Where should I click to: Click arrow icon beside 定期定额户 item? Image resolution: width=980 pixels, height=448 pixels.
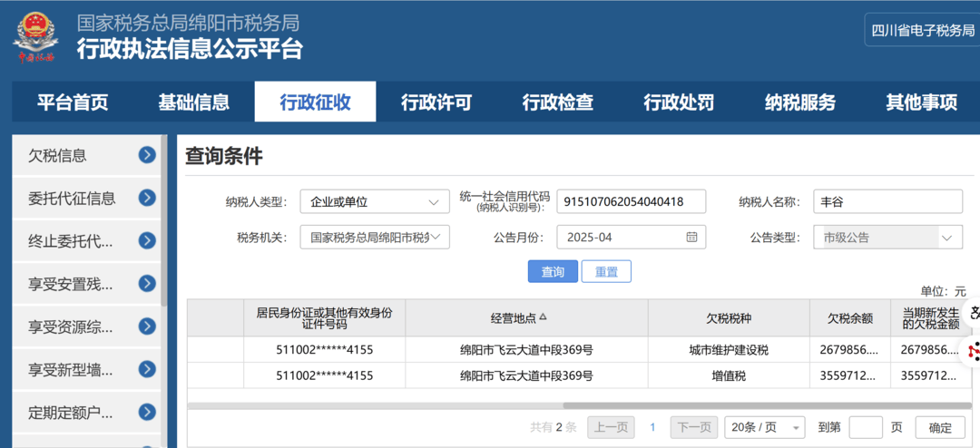[147, 413]
